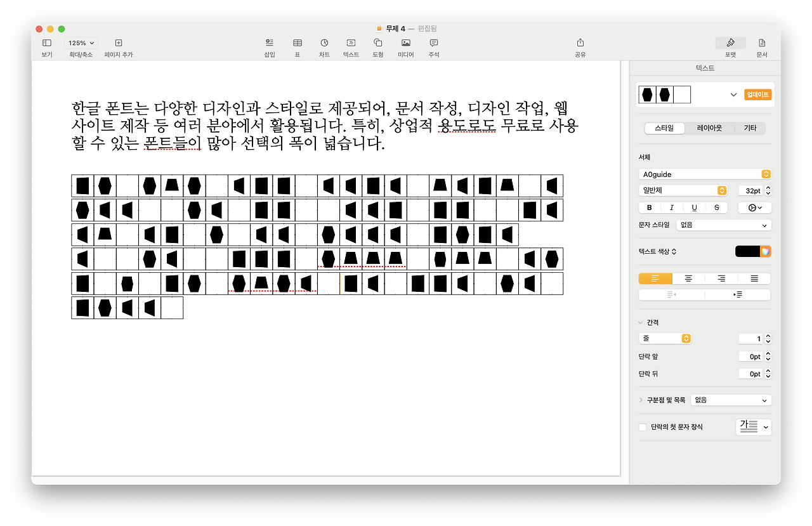Collapse the 간격 spacing section
Image resolution: width=812 pixels, height=526 pixels.
[641, 322]
